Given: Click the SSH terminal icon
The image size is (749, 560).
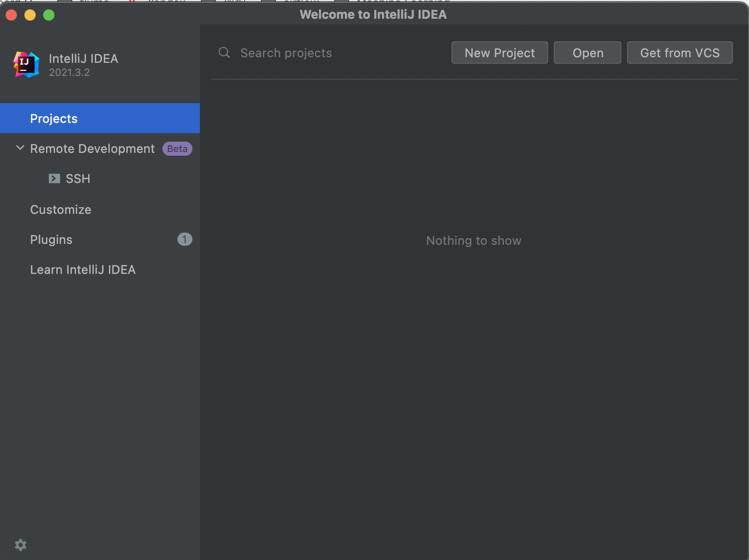Looking at the screenshot, I should pos(54,179).
